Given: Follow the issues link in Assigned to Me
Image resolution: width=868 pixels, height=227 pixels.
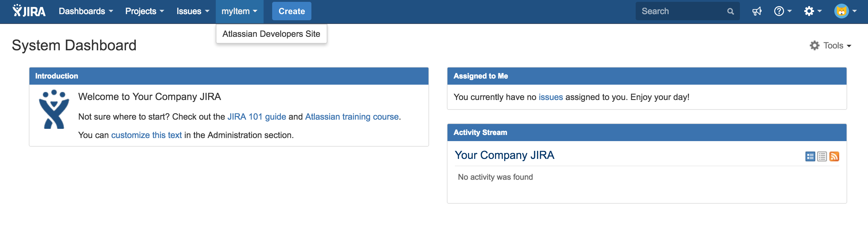Looking at the screenshot, I should 550,97.
